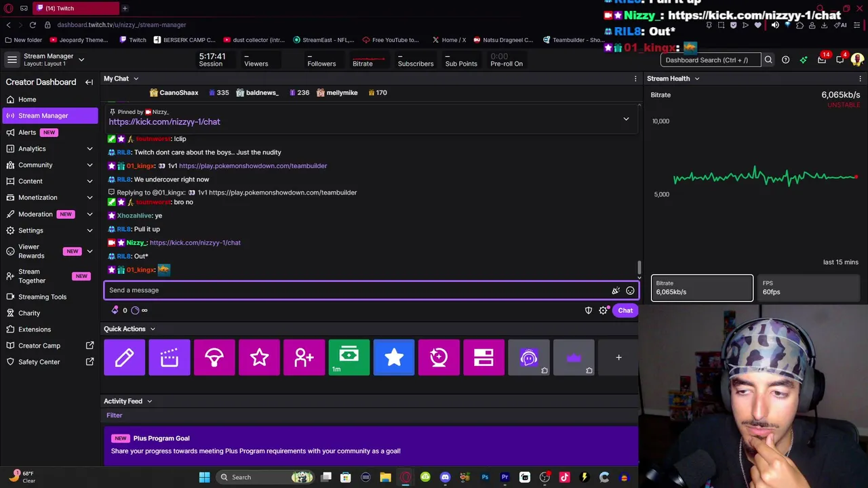Open whispers icon with 4 badge

point(840,59)
